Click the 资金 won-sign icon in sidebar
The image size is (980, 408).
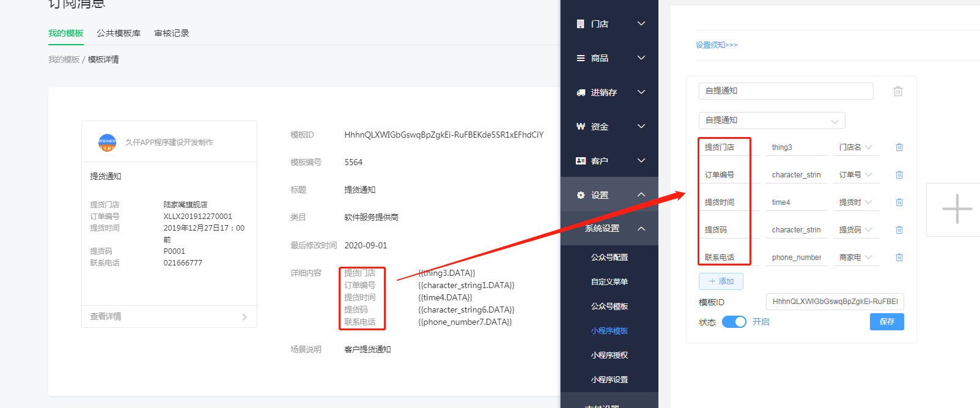pos(580,127)
